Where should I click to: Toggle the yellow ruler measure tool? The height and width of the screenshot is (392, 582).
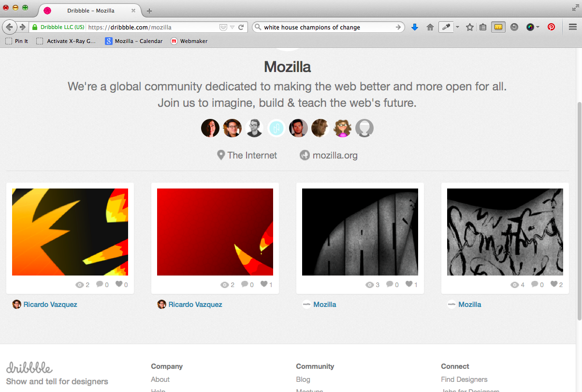[498, 28]
